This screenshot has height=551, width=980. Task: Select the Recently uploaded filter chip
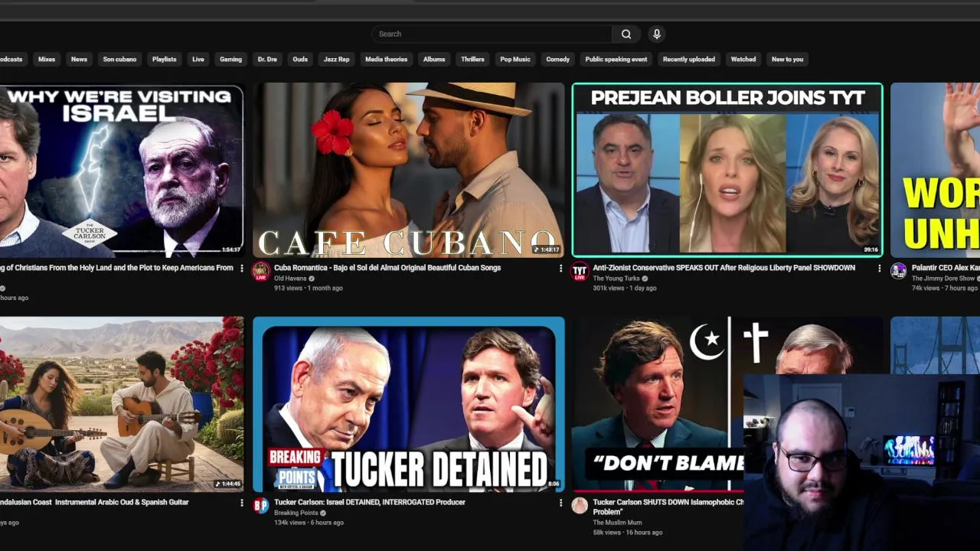pos(689,59)
